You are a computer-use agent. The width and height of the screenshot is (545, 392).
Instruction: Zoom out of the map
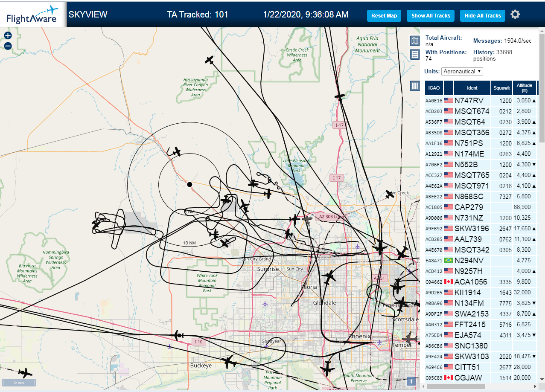coord(8,46)
